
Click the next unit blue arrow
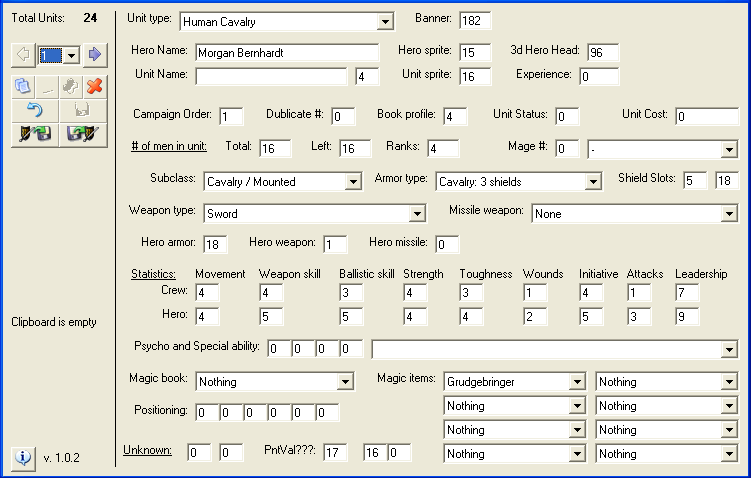[95, 54]
